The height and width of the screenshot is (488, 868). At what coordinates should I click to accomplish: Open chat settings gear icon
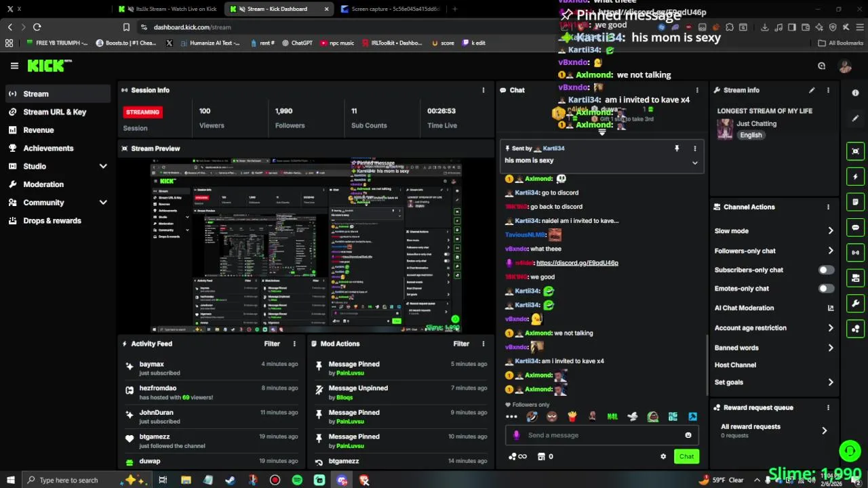663,457
